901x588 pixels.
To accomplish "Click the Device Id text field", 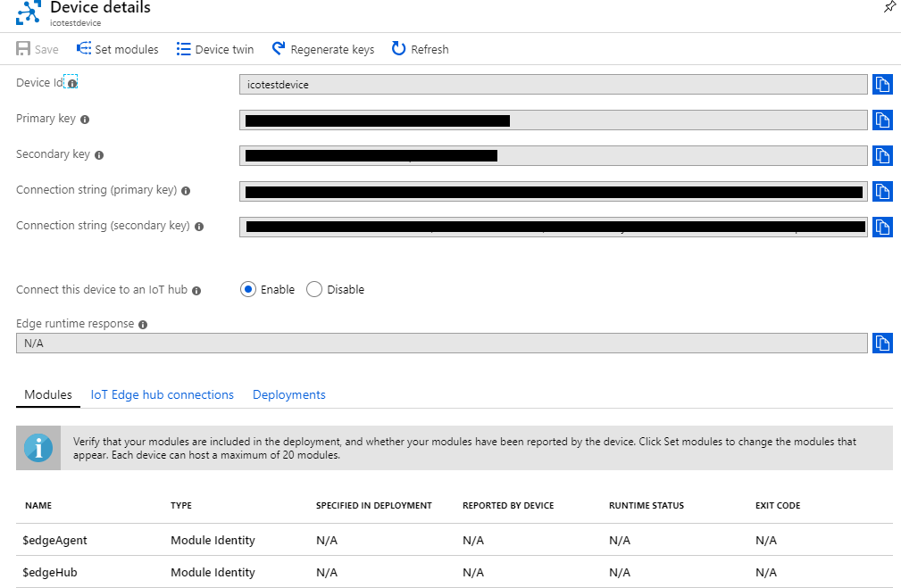I will tap(554, 85).
